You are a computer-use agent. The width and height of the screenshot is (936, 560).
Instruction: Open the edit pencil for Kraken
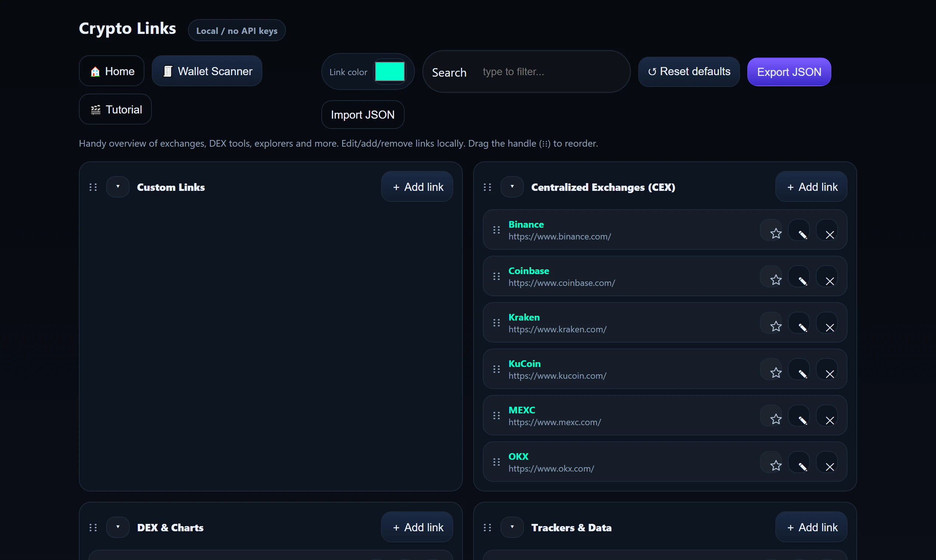point(799,323)
